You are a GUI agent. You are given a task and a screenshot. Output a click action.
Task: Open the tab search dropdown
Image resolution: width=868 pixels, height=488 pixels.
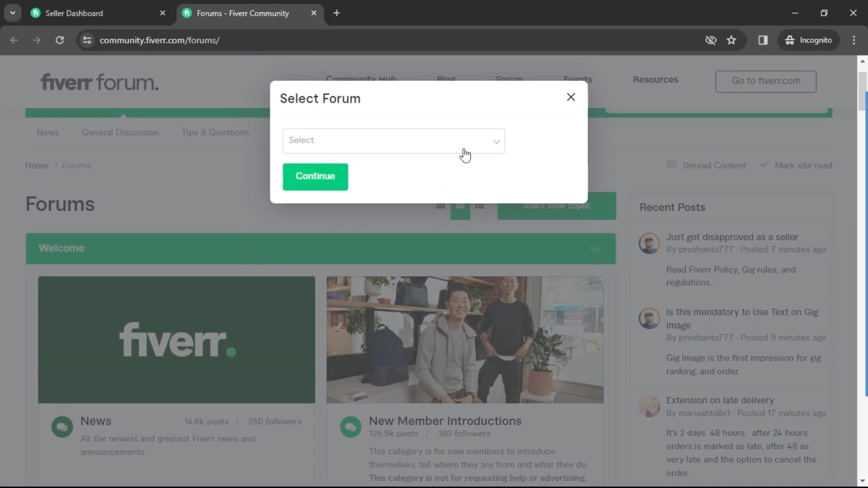click(13, 13)
